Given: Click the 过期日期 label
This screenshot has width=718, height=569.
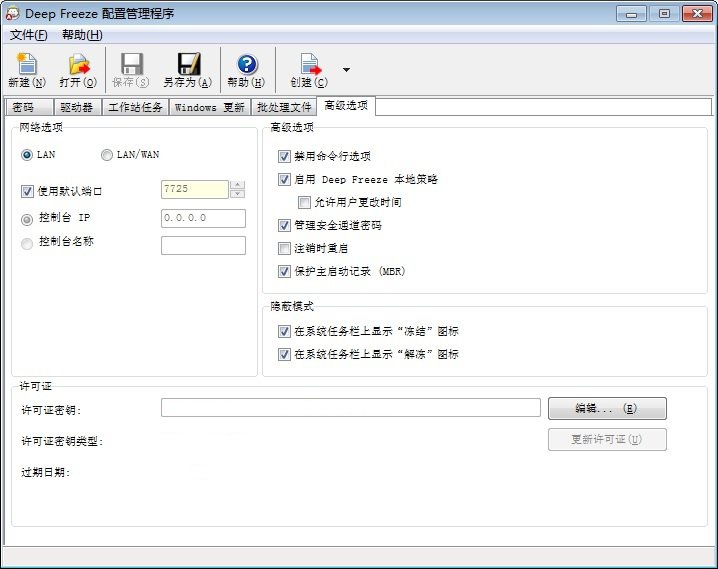Looking at the screenshot, I should 45,472.
